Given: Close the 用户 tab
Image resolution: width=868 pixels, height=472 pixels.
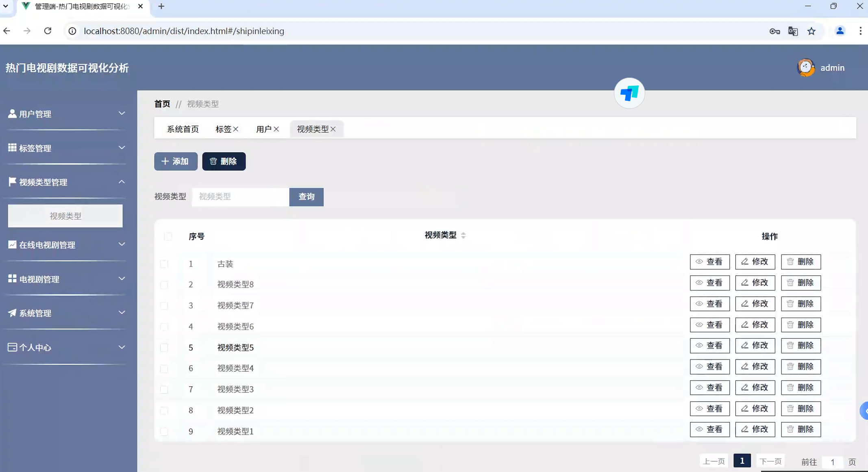Looking at the screenshot, I should tap(277, 129).
